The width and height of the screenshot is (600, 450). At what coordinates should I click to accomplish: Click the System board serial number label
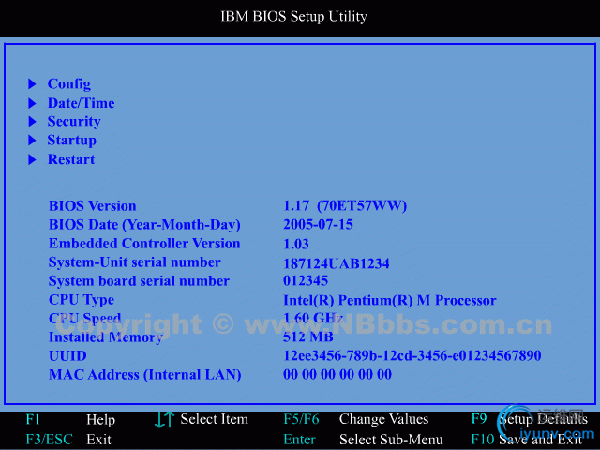click(x=139, y=281)
